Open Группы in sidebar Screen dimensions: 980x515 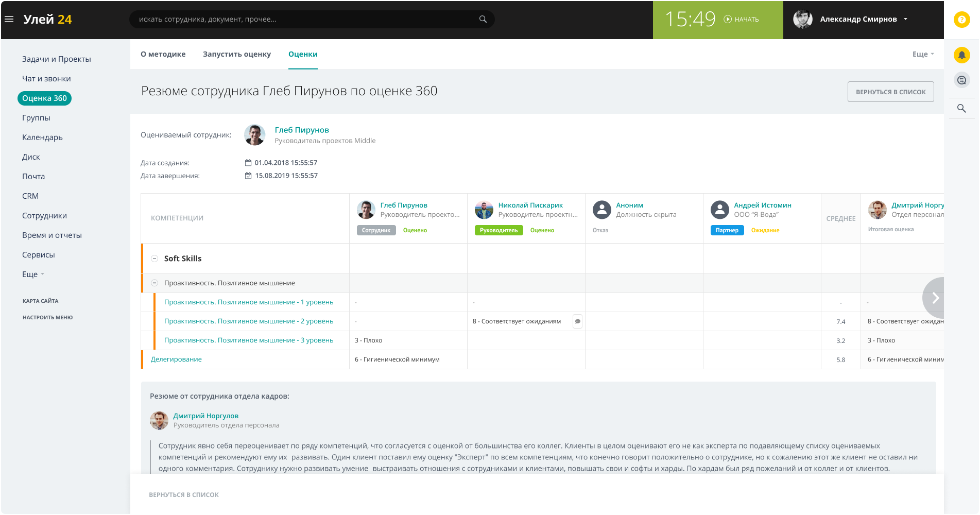[x=36, y=118]
